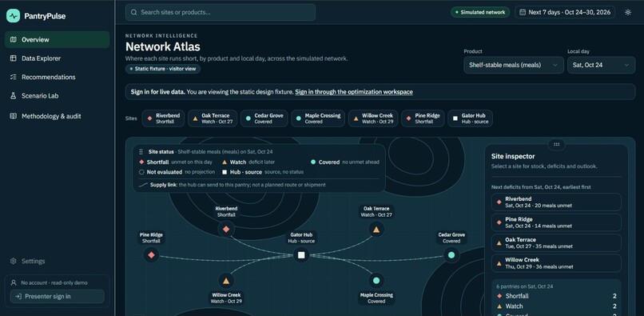Open Data Explorer from sidebar

click(x=57, y=58)
